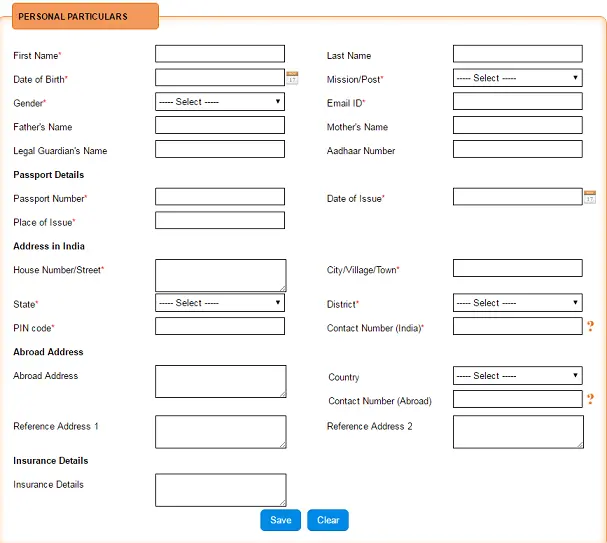This screenshot has width=607, height=543.
Task: Click the Save button
Action: coord(281,520)
